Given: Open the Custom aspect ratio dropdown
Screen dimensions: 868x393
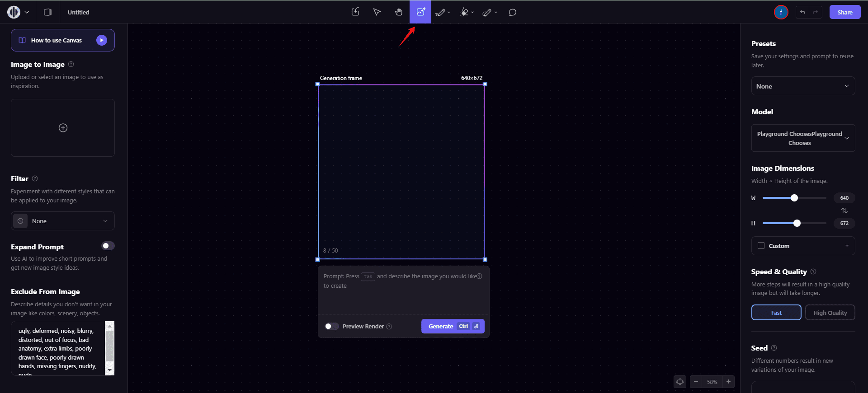Looking at the screenshot, I should [802, 246].
